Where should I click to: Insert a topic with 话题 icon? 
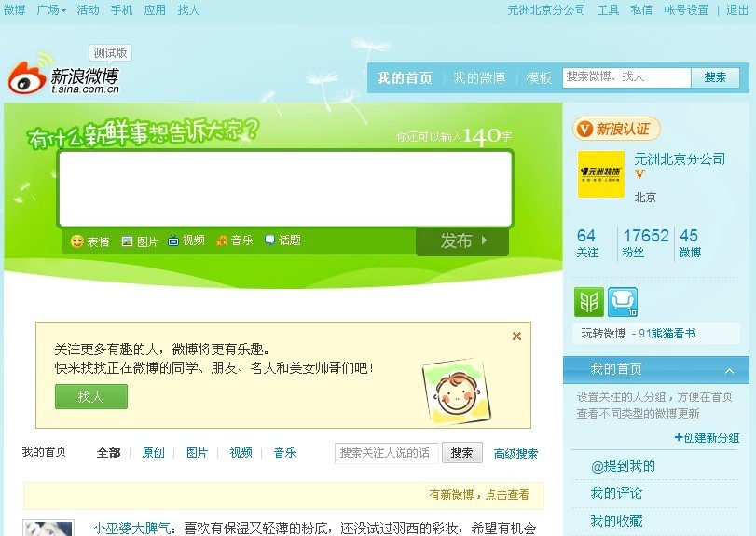[283, 241]
